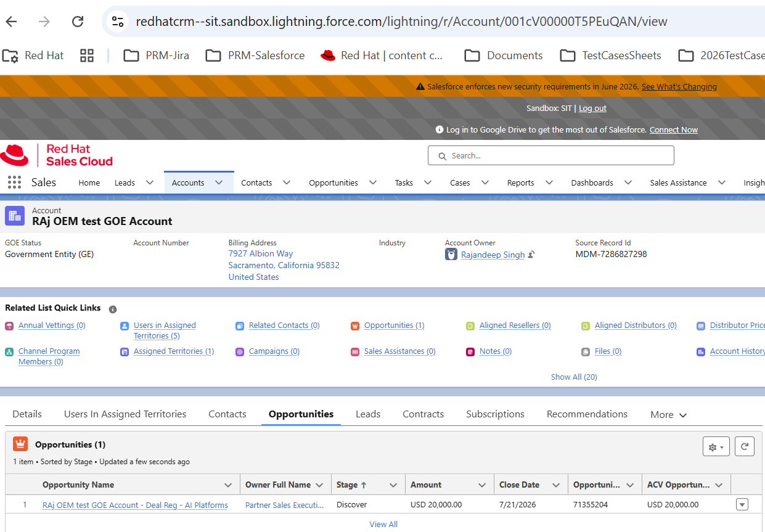This screenshot has width=765, height=532.
Task: Switch to the Contacts tab
Action: (227, 414)
